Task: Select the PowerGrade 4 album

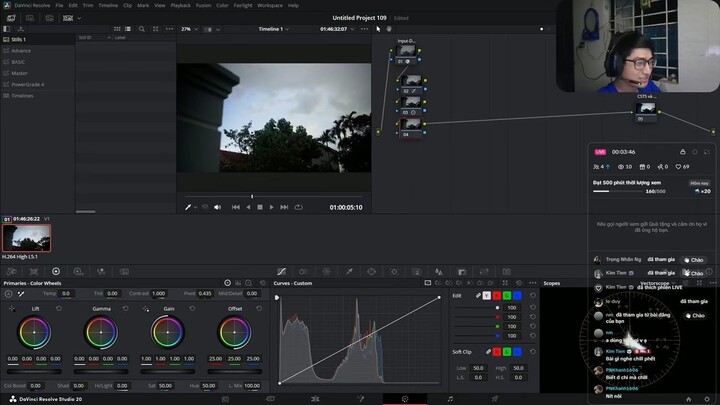Action: [x=38, y=84]
